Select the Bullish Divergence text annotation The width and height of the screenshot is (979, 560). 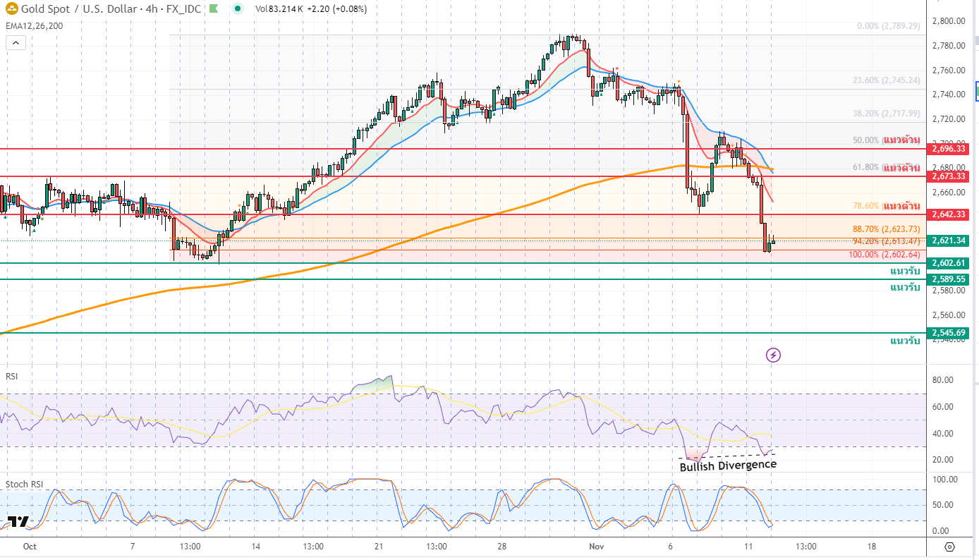click(727, 465)
